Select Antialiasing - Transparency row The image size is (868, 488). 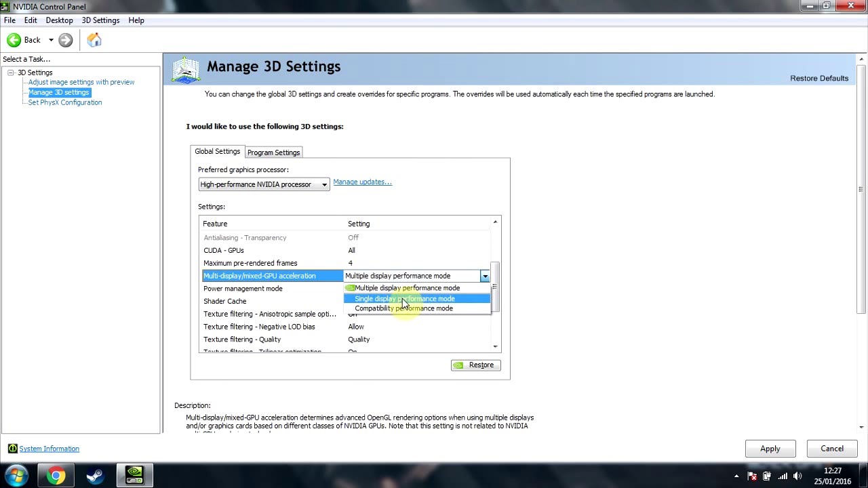click(x=345, y=238)
